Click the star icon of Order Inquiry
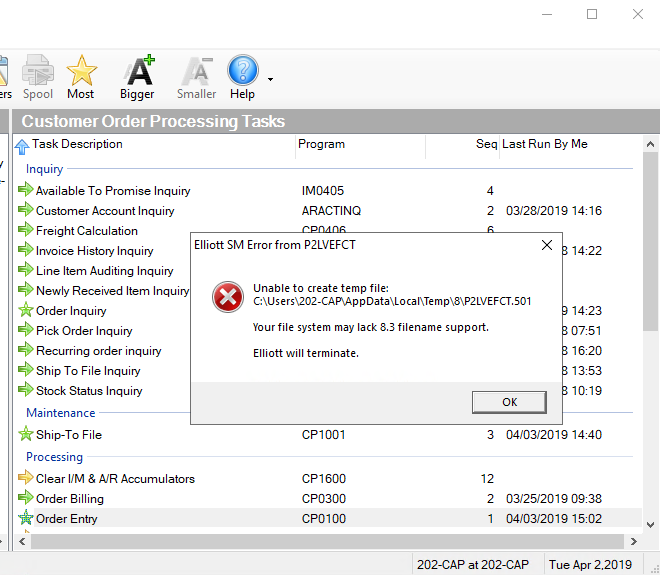 tap(26, 309)
